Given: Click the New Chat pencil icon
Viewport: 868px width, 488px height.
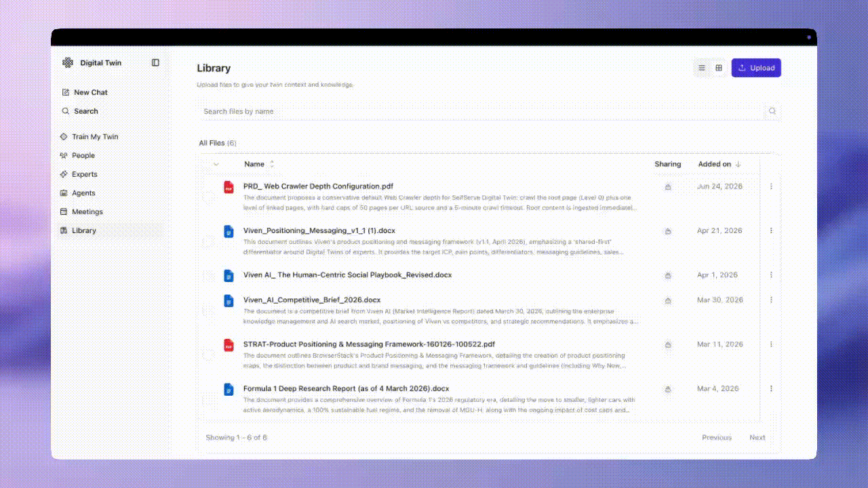Looking at the screenshot, I should (x=66, y=92).
